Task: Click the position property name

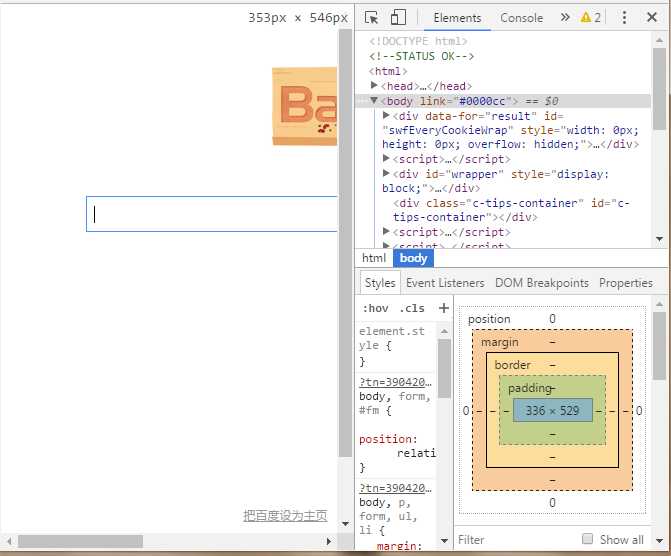Action: [388, 439]
